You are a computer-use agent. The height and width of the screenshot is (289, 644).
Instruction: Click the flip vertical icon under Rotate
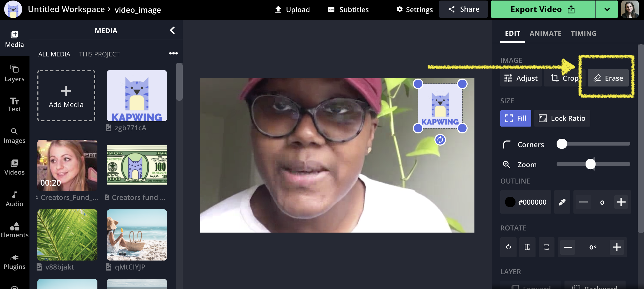[546, 247]
